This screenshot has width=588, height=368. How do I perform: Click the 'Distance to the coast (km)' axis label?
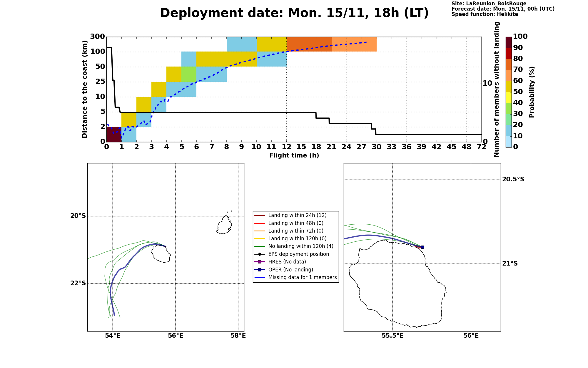[85, 89]
